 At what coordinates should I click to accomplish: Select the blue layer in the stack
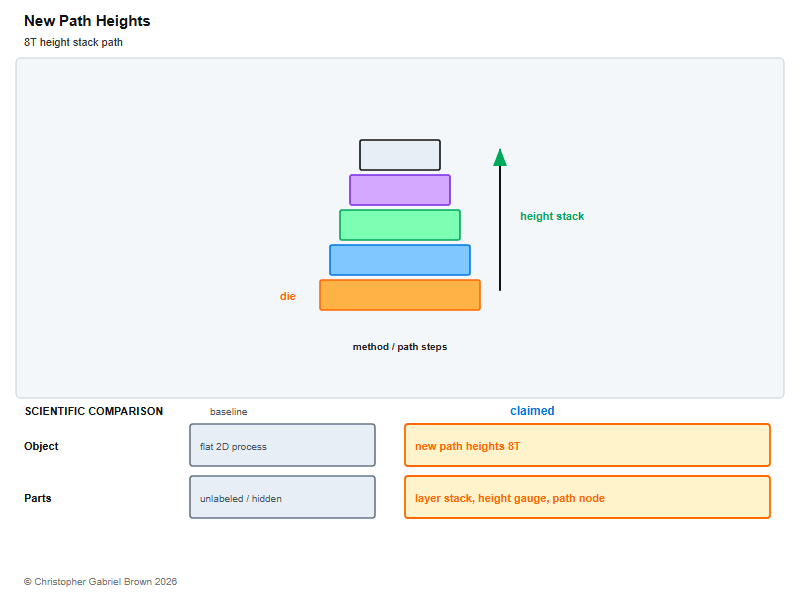399,260
